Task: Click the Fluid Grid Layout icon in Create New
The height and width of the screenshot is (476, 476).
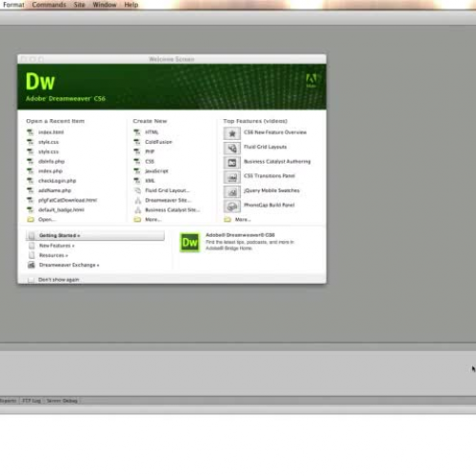Action: tap(137, 190)
